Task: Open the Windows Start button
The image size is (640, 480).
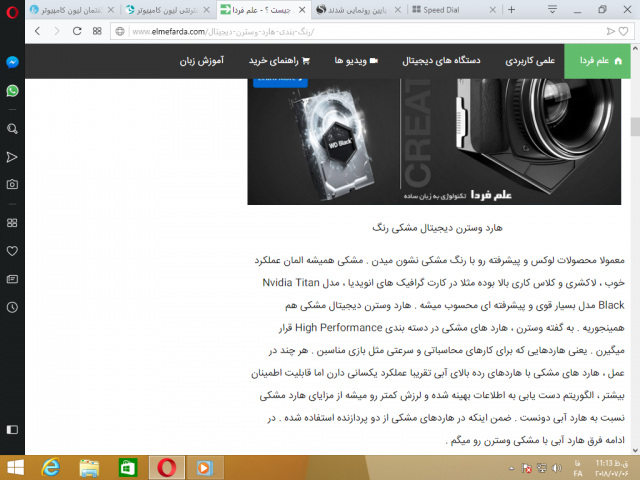Action: tap(15, 467)
